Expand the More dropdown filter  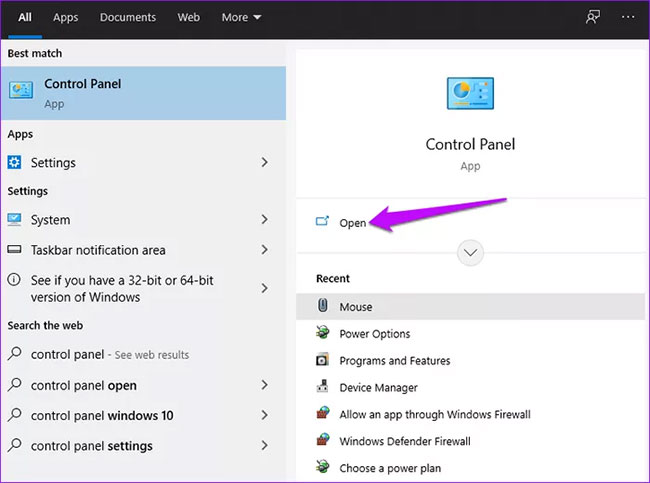point(241,17)
